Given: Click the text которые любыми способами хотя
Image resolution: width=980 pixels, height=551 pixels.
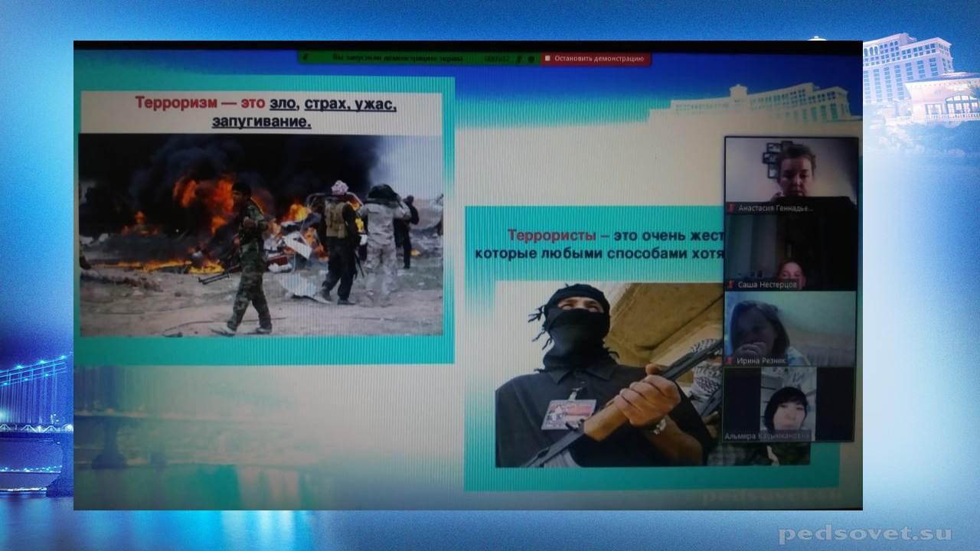Looking at the screenshot, I should tap(599, 253).
